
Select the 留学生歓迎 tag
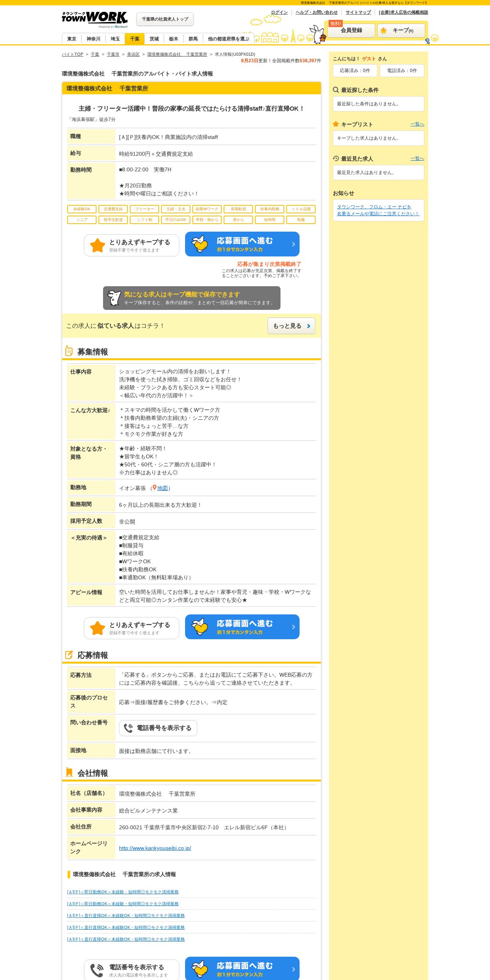click(113, 220)
